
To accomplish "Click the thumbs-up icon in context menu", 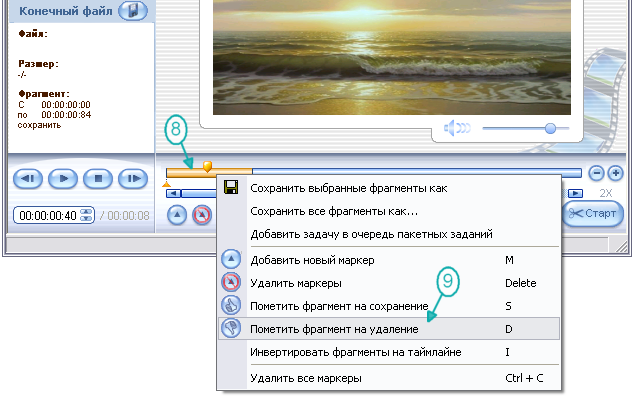I will click(x=231, y=305).
